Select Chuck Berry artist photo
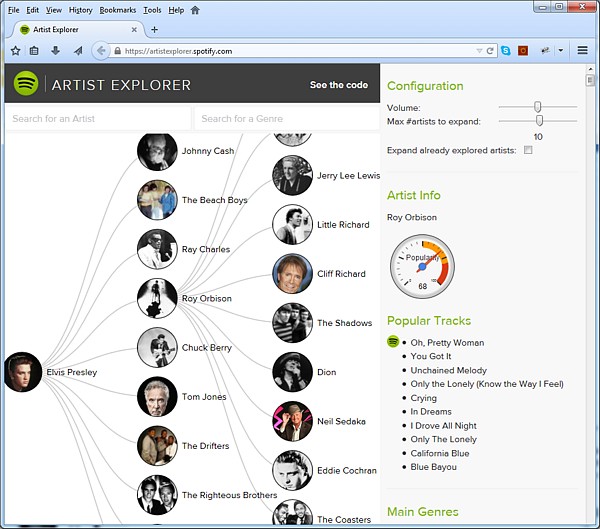Screen dimensions: 600x529 click(157, 348)
